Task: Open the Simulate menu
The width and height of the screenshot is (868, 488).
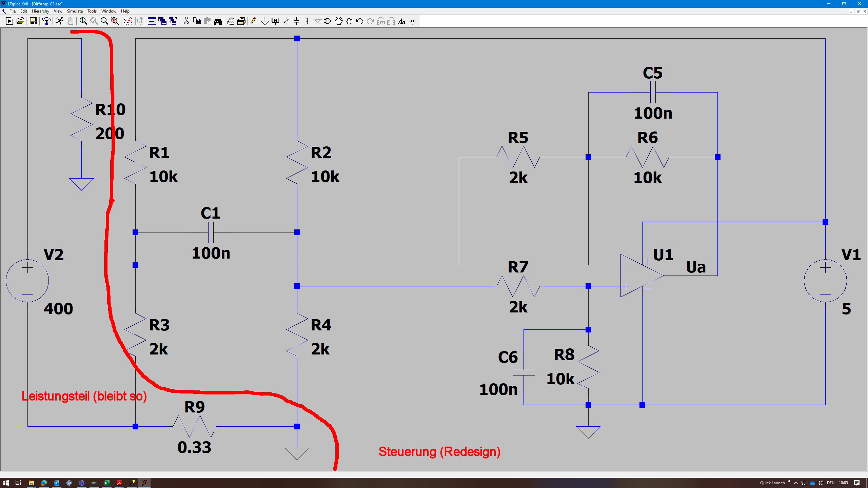Action: (x=75, y=11)
